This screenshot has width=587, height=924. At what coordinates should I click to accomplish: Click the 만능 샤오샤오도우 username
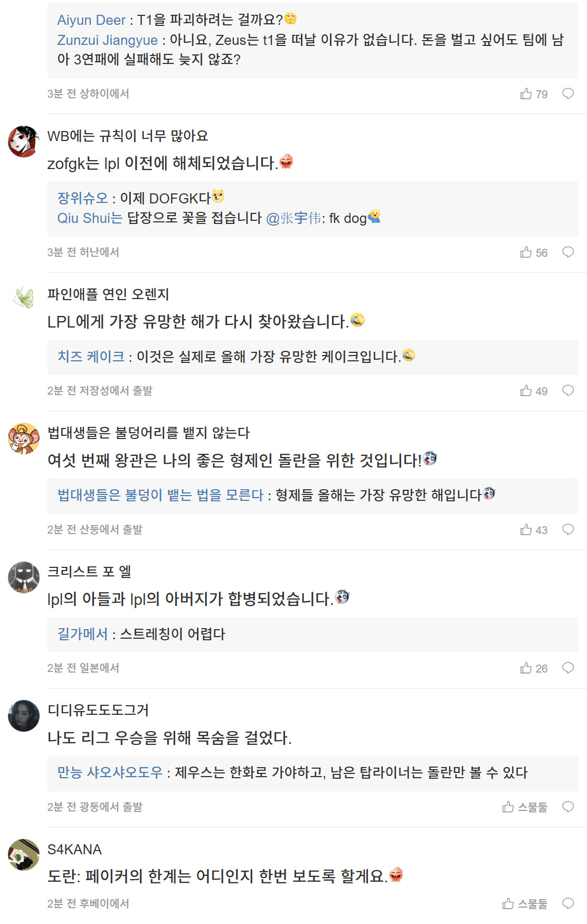110,772
